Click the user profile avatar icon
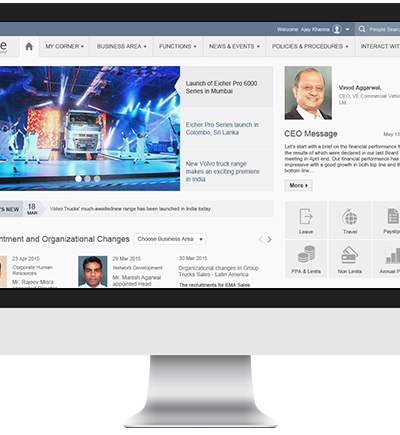The width and height of the screenshot is (400, 435). [337, 29]
